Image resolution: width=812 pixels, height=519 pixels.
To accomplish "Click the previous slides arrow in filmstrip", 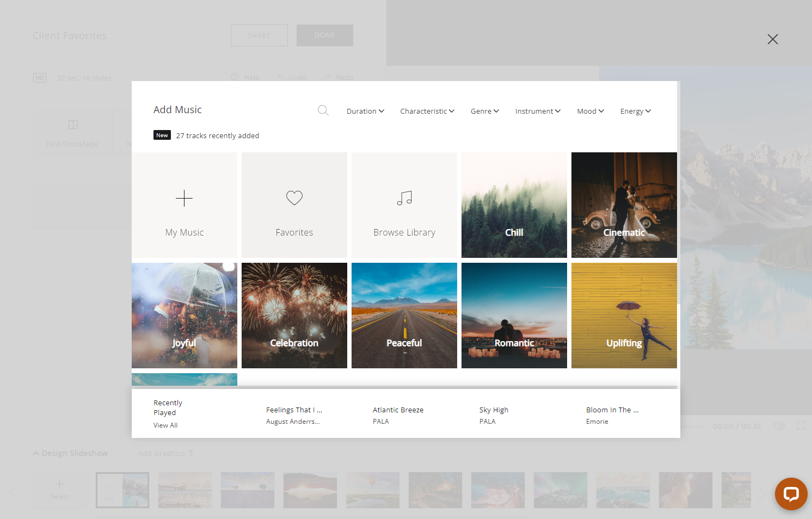I will click(15, 493).
